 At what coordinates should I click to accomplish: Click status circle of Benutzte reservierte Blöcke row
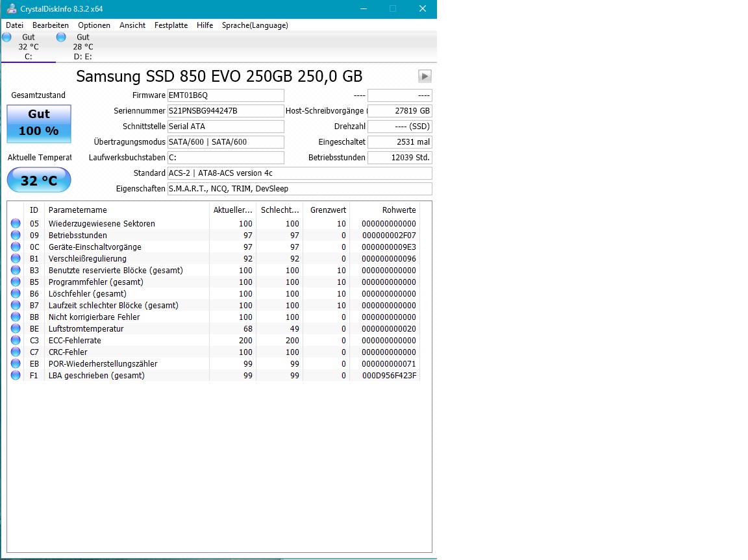click(16, 270)
